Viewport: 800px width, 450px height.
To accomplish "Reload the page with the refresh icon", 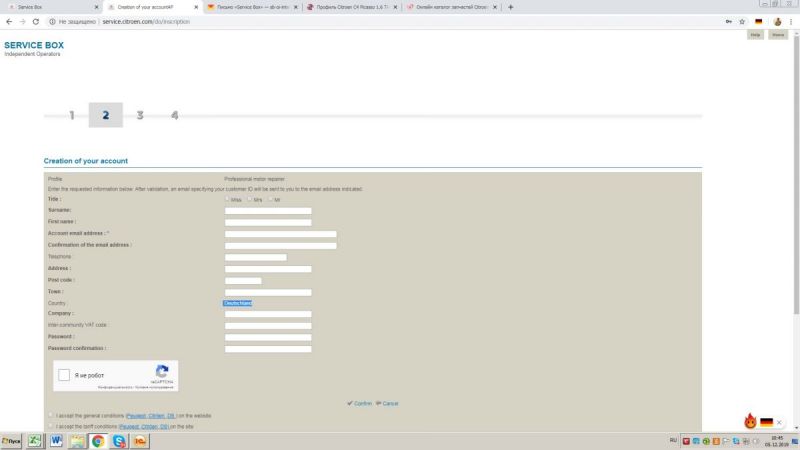I will coord(36,21).
